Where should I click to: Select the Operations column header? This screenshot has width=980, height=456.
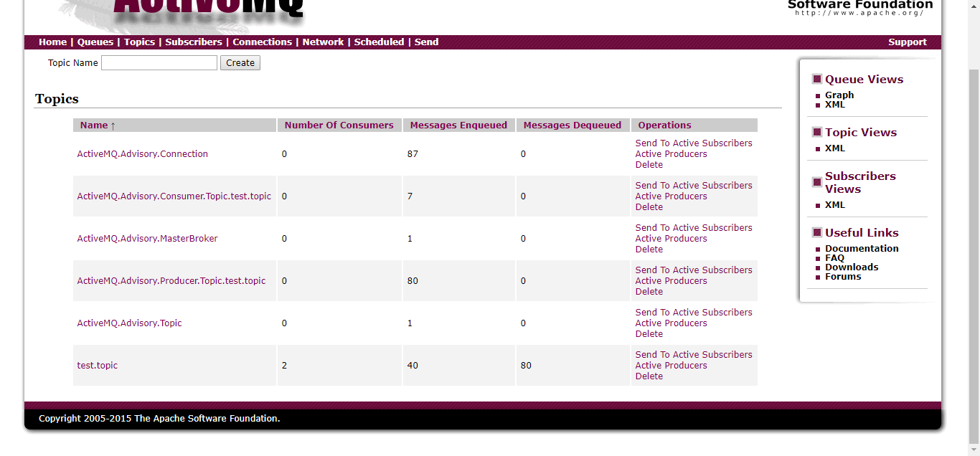coord(664,125)
